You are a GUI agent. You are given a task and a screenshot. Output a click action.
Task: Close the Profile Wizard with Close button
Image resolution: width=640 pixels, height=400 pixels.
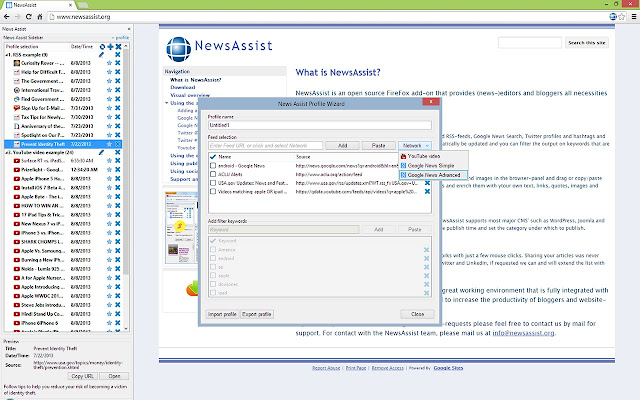[417, 314]
